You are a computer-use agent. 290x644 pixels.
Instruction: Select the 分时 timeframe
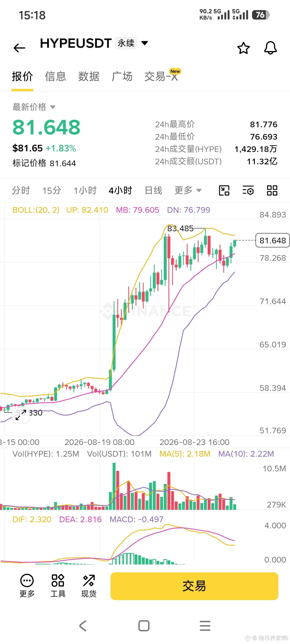click(21, 190)
